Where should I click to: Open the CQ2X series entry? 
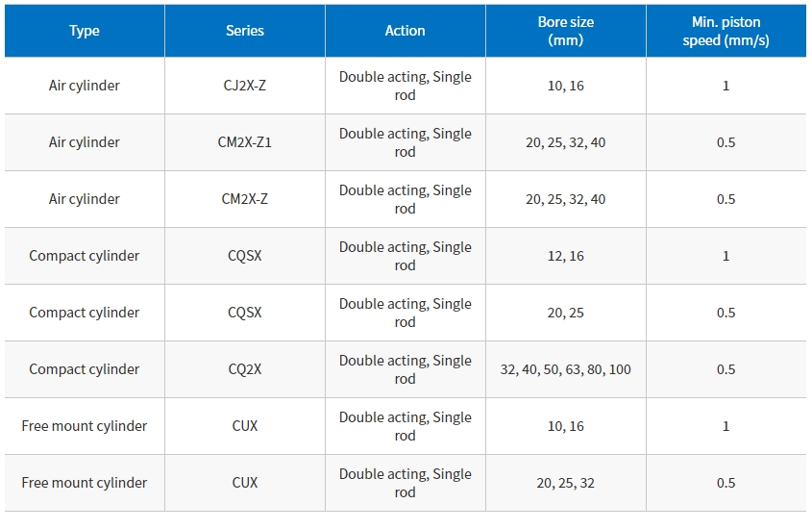[245, 369]
